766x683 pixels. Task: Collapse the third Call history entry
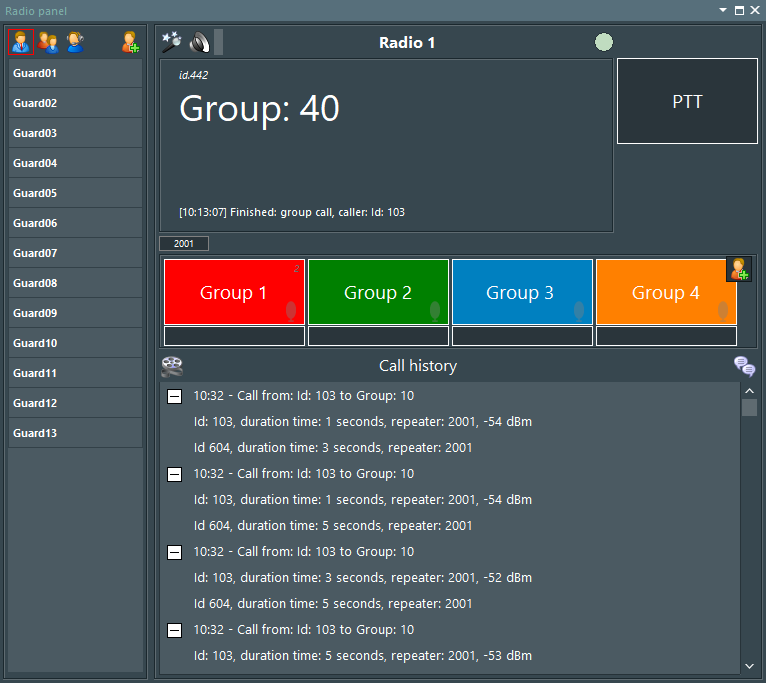175,552
